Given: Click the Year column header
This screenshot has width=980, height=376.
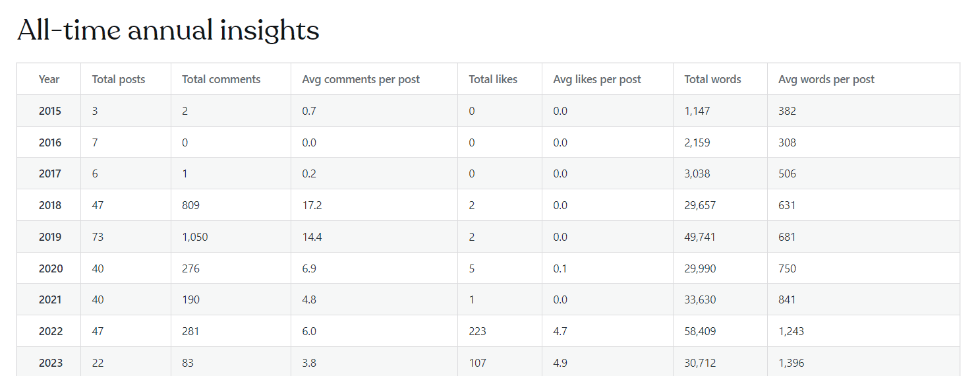Looking at the screenshot, I should pyautogui.click(x=49, y=79).
